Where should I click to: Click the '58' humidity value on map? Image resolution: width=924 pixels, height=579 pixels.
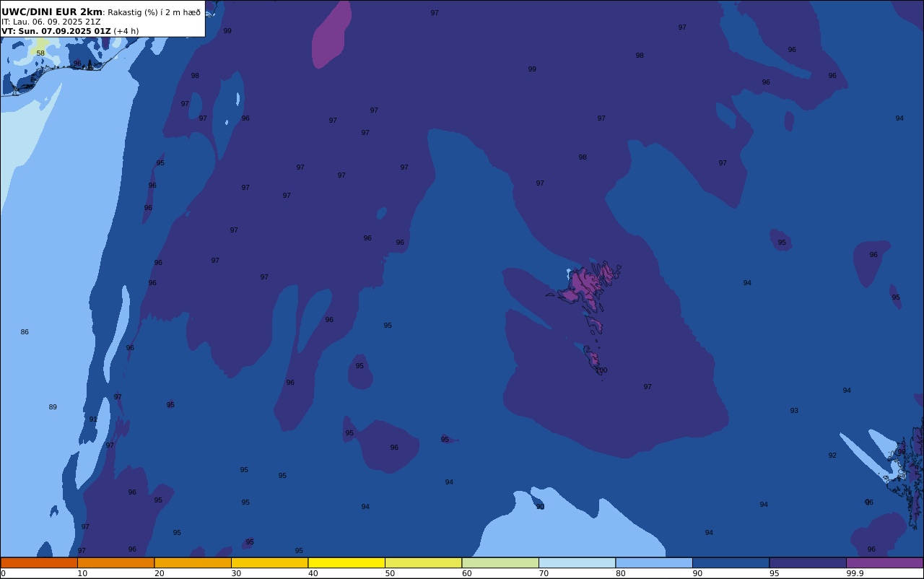point(40,53)
